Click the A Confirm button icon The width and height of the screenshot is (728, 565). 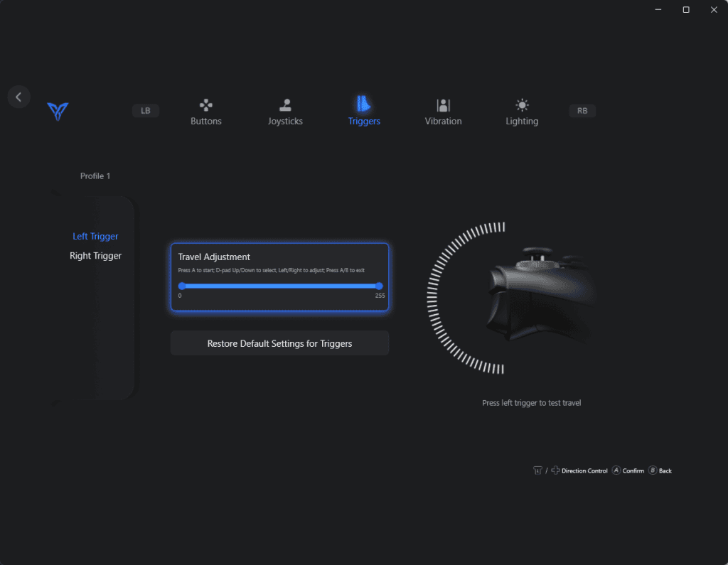pos(616,470)
